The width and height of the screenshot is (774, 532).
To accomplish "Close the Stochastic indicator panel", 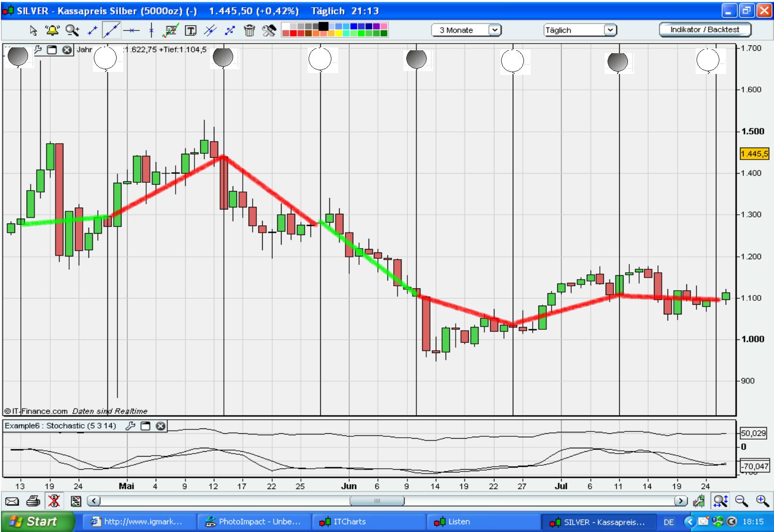I will point(160,426).
